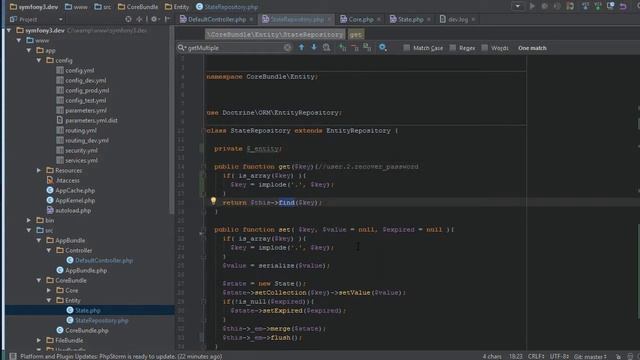Click the Debug bug icon in toolbar
The height and width of the screenshot is (360, 640).
(x=544, y=6)
